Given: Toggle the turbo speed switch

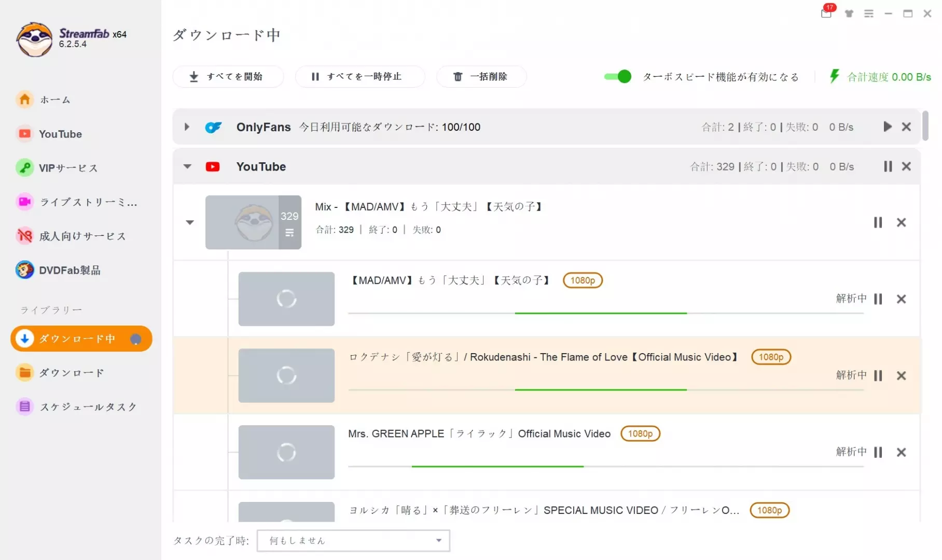Looking at the screenshot, I should (x=617, y=77).
